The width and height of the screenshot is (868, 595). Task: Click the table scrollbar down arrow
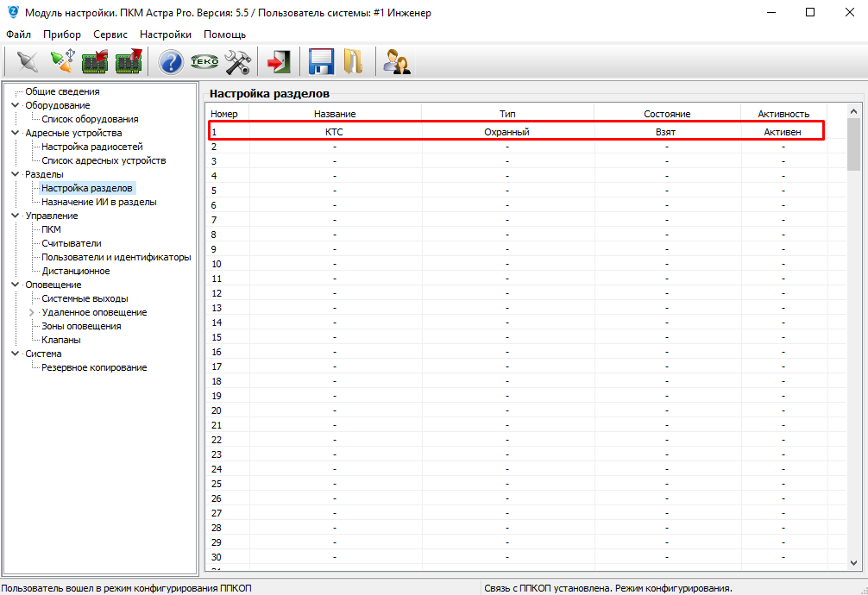click(x=853, y=562)
